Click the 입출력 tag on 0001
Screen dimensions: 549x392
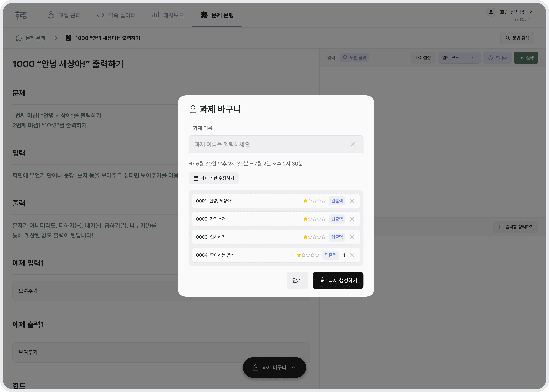(337, 201)
